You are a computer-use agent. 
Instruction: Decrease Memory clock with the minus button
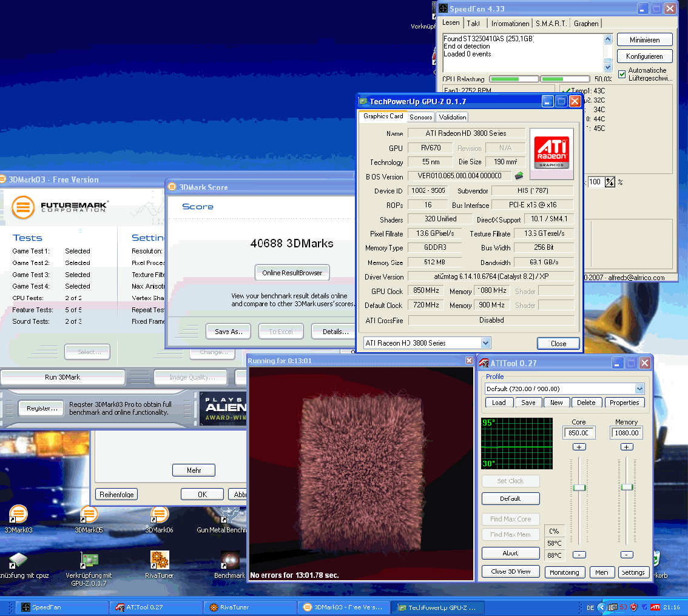click(x=627, y=555)
